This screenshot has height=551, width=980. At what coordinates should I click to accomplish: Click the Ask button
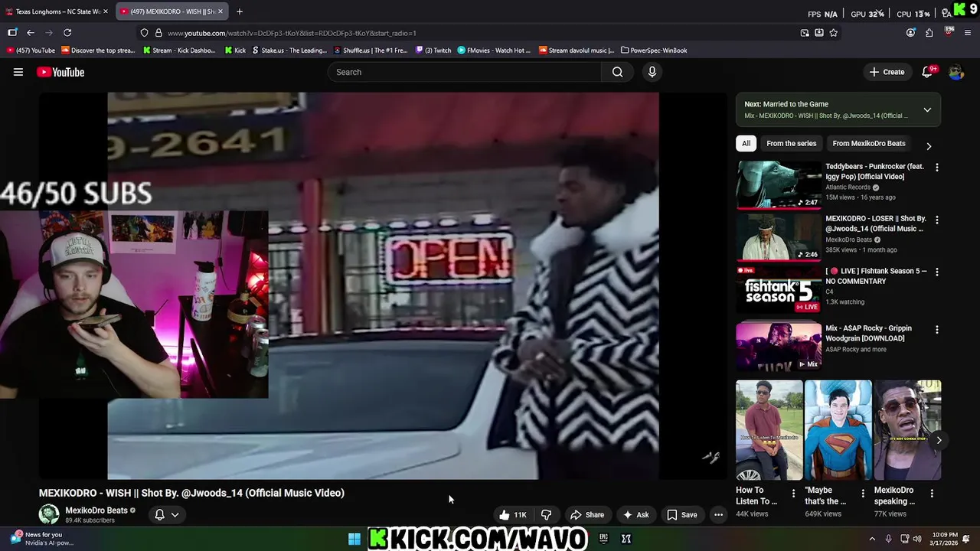pos(636,515)
